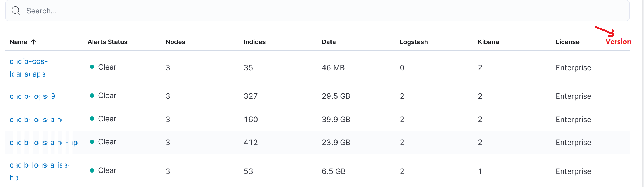Screen dimensions: 644x187
Task: Click the indices value 160
Action: [x=251, y=120]
